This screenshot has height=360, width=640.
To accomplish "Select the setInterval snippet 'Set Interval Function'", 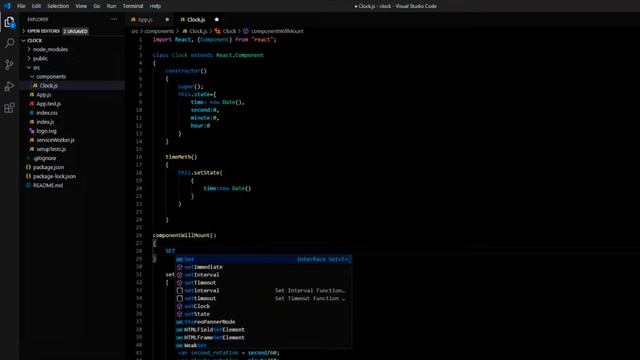I will click(263, 291).
